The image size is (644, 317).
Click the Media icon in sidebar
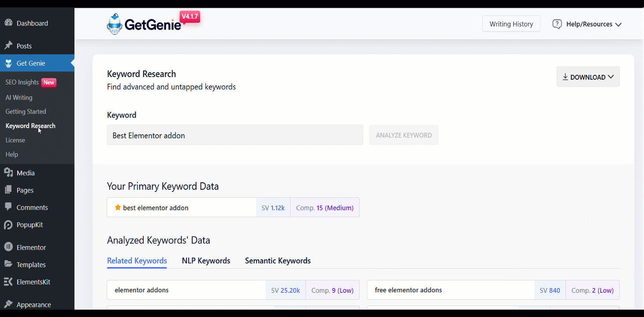coord(8,173)
